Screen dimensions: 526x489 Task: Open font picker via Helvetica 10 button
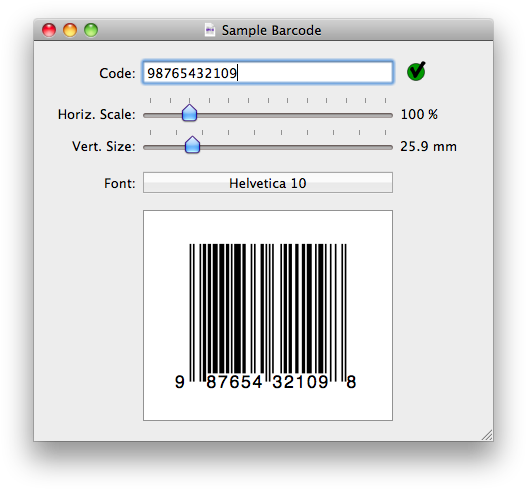pos(268,183)
